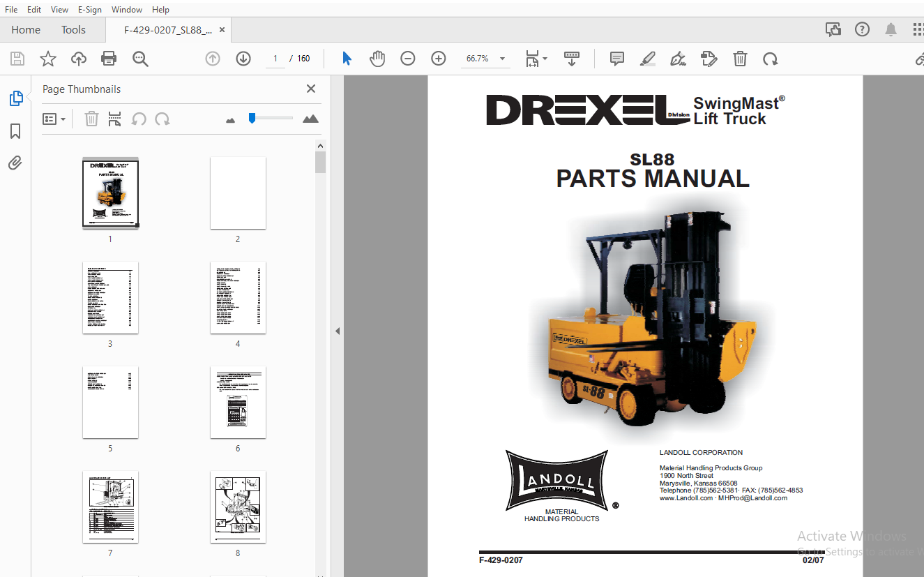Select page 4 thumbnail
The height and width of the screenshot is (577, 924).
(238, 297)
